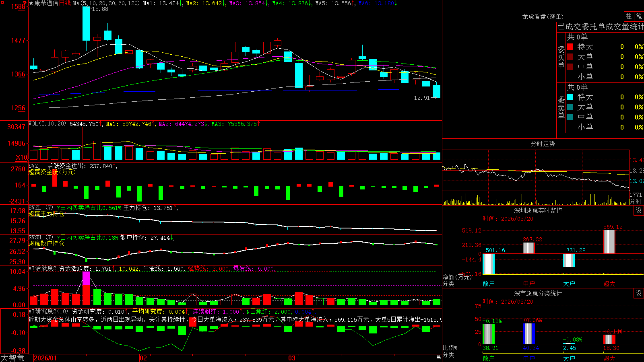Click 散户 label in 深市超赢分类统计 chart
Viewport: 644px width, 362px height.
coord(489,358)
